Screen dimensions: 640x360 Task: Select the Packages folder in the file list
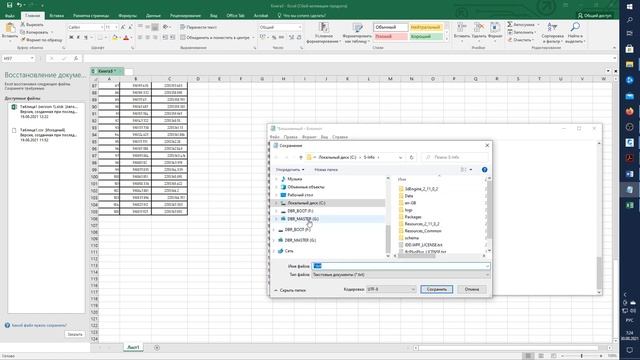(413, 217)
